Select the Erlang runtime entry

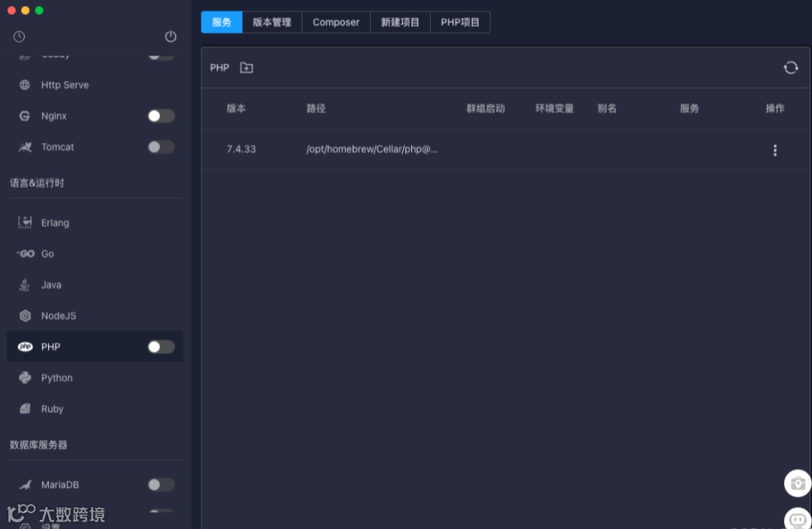[55, 222]
